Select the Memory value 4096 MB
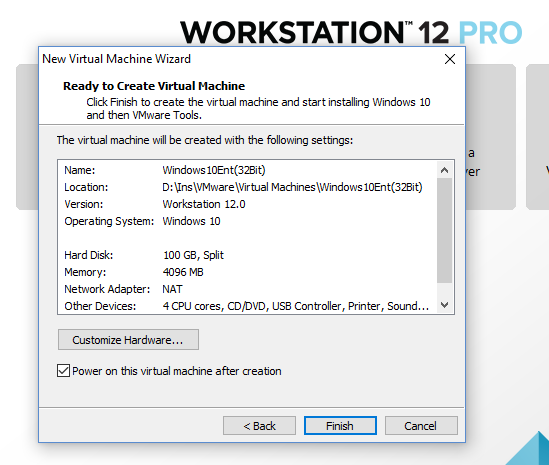 183,272
